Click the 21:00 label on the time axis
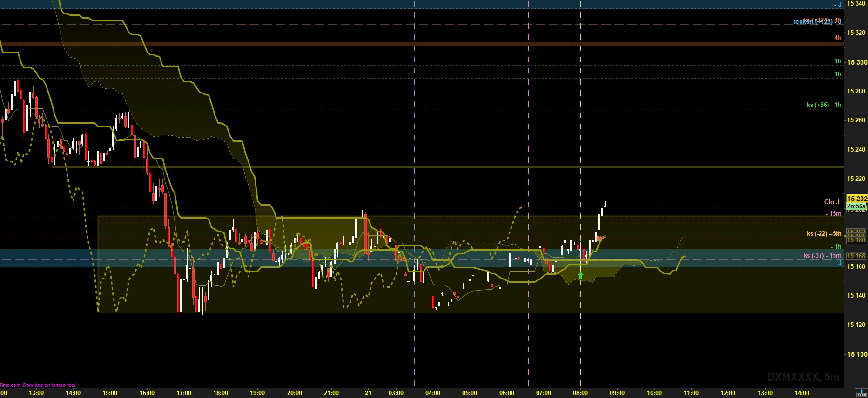868x398 pixels. coord(331,393)
